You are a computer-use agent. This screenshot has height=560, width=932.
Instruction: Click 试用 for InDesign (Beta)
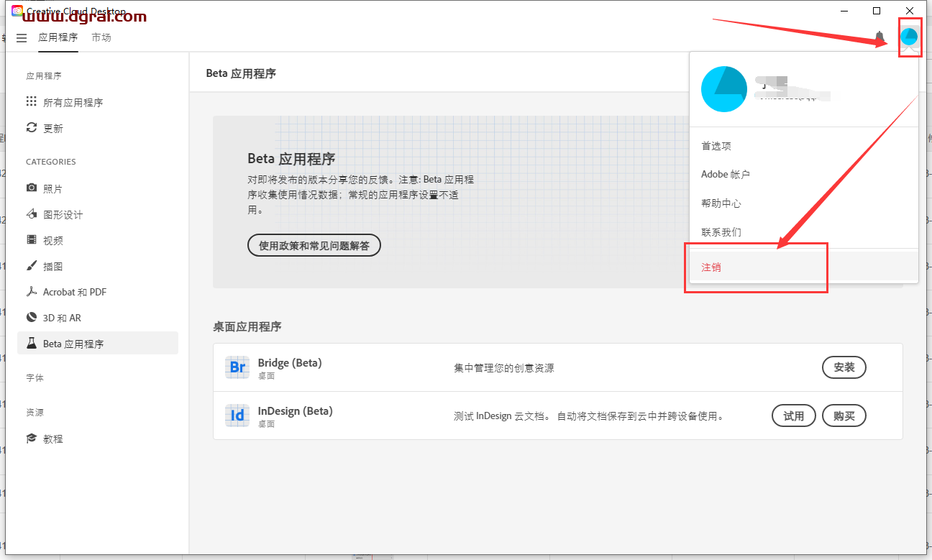point(794,416)
